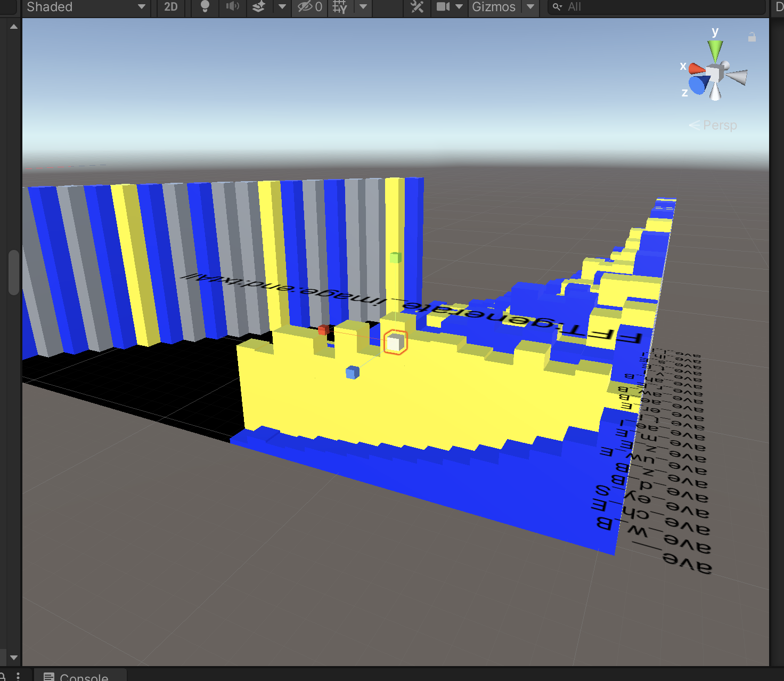Click the blue Z axis gizmo cone
The width and height of the screenshot is (784, 681).
click(699, 85)
